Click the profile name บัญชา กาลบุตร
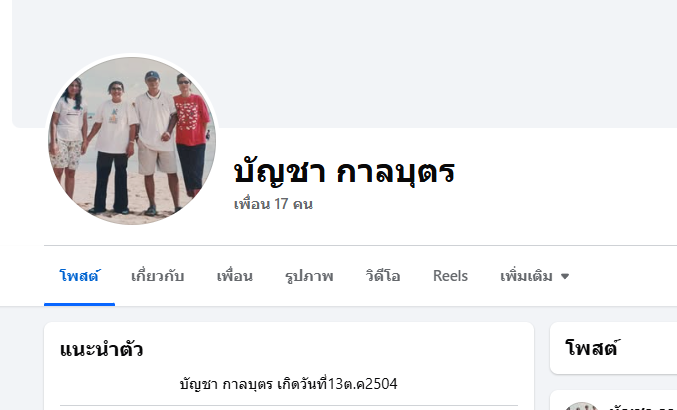The image size is (677, 410). tap(344, 173)
